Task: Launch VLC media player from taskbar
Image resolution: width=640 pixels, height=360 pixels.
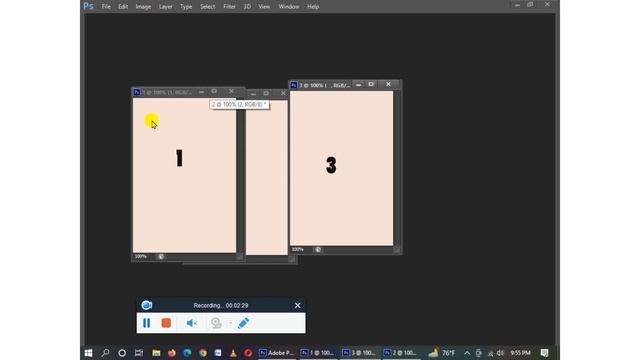Action: tap(233, 353)
